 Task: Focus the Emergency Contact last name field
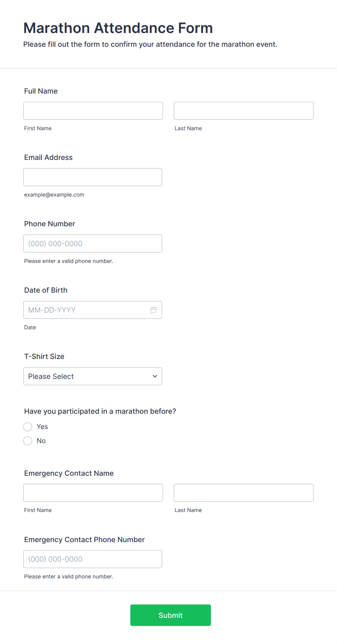point(244,493)
